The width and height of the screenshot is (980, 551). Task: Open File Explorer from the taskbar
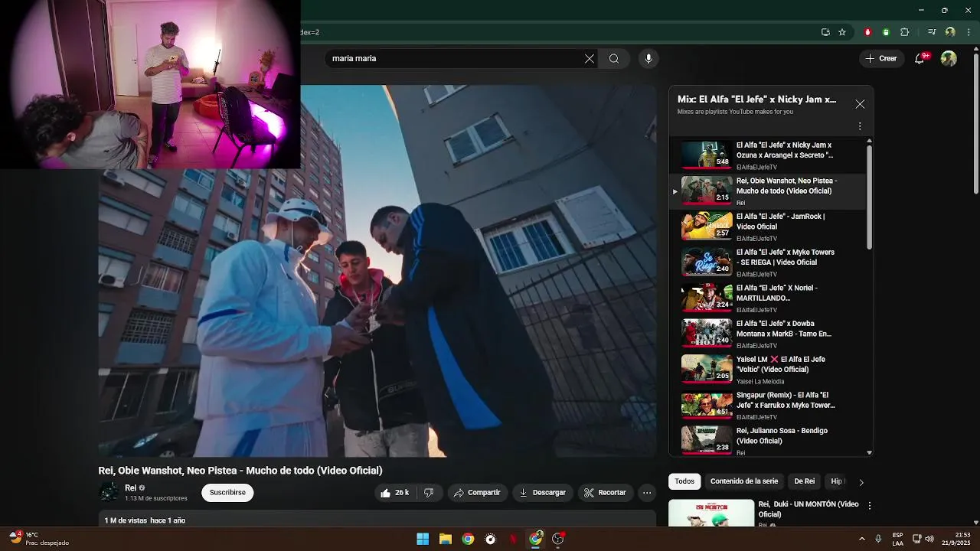(x=445, y=539)
